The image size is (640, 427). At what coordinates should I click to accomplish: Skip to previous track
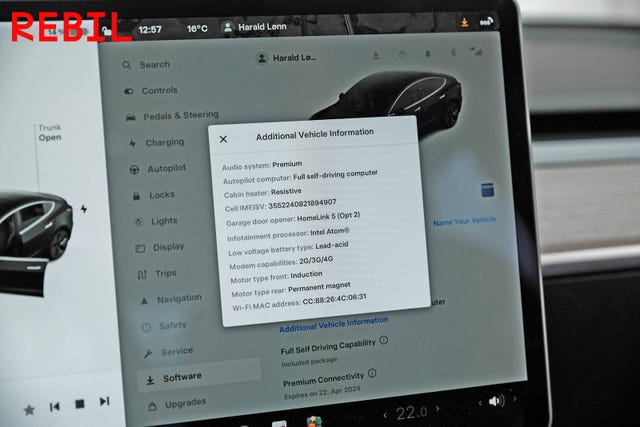pyautogui.click(x=55, y=407)
